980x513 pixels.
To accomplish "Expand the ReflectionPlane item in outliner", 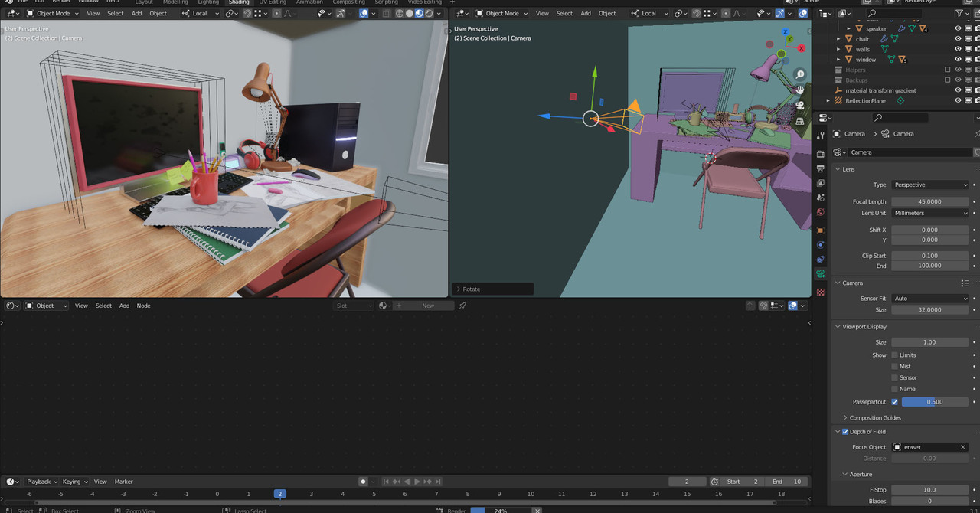I will pyautogui.click(x=828, y=100).
